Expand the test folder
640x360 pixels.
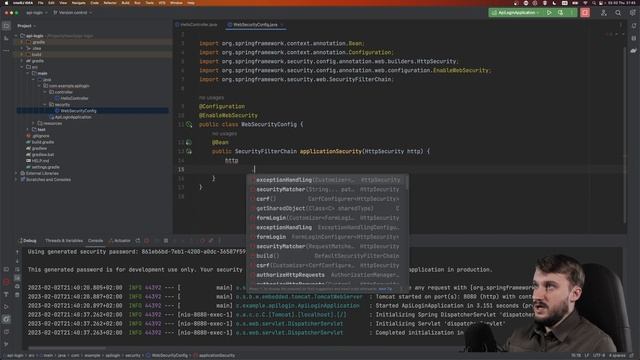tap(28, 129)
